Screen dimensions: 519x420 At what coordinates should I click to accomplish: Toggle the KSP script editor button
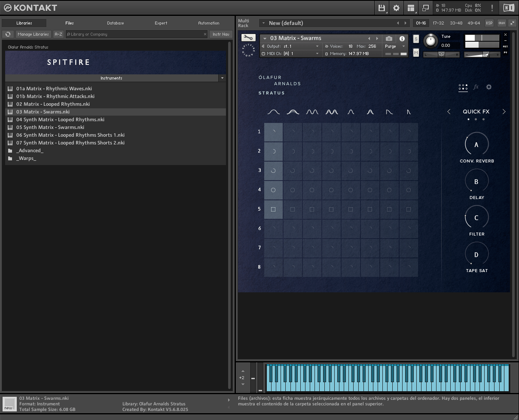[489, 23]
